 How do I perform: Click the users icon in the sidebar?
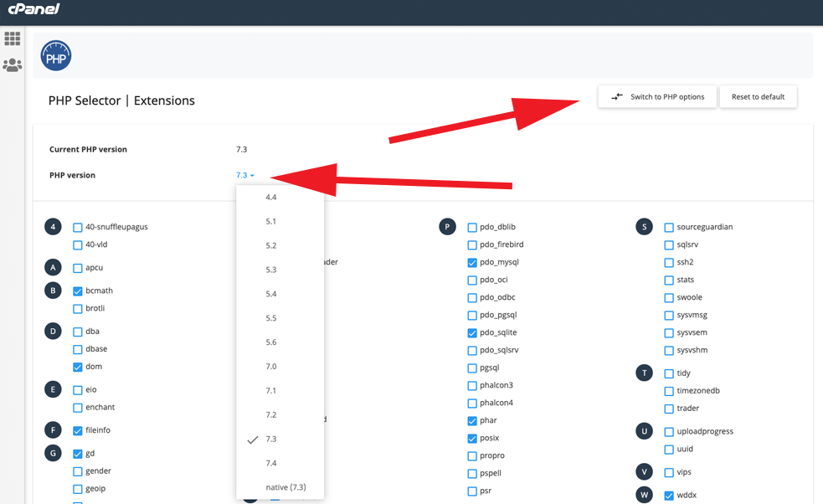13,65
